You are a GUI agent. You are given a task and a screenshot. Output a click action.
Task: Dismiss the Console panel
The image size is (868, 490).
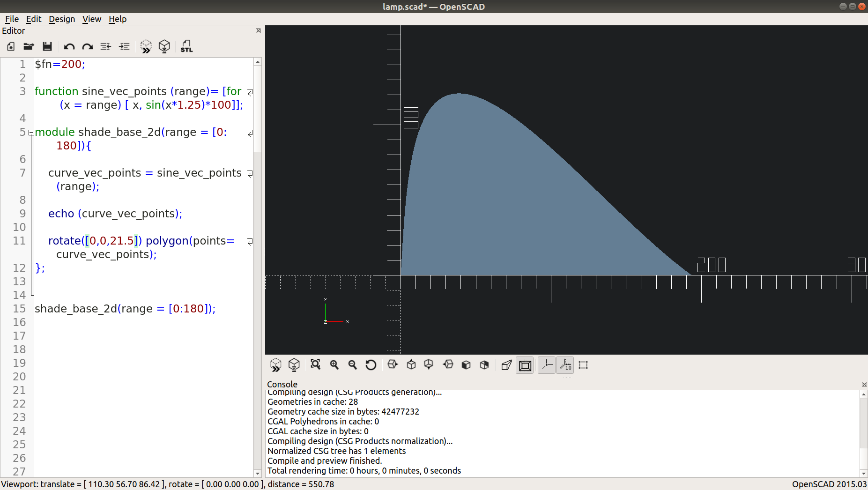click(864, 385)
